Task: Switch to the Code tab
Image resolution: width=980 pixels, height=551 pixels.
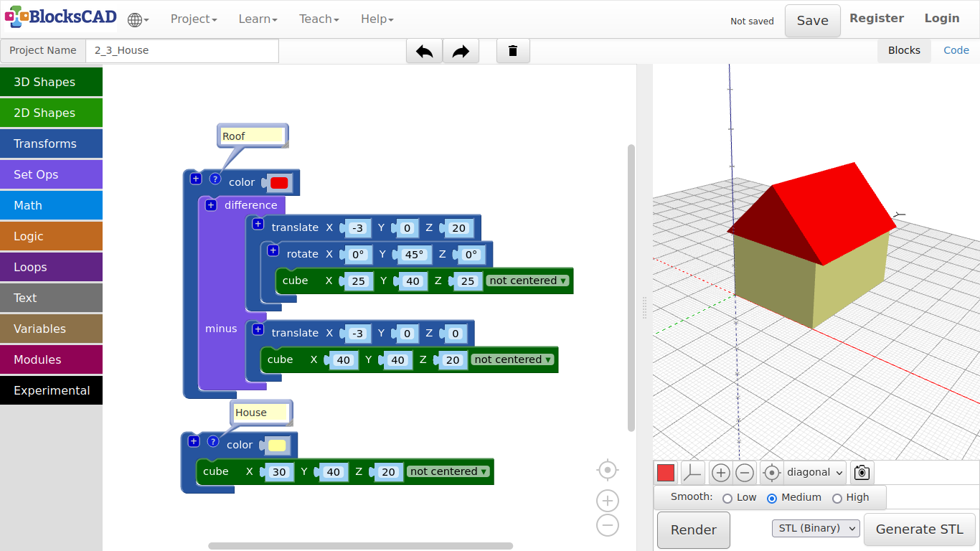Action: 956,50
